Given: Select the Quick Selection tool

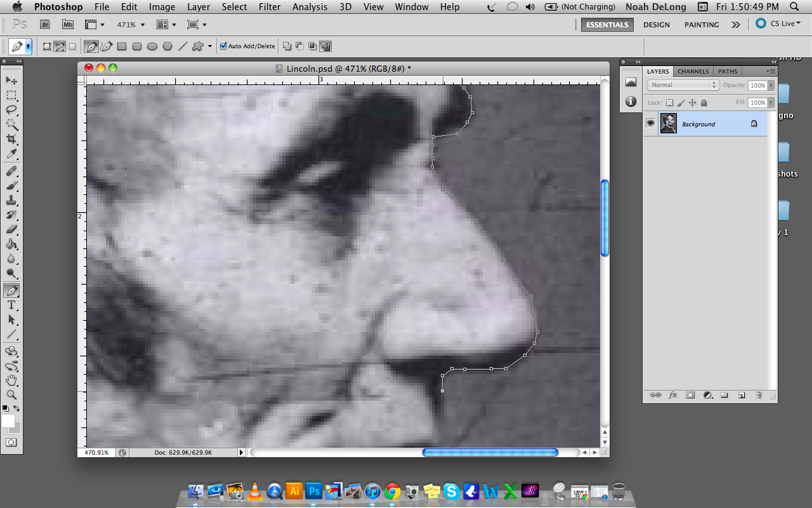Looking at the screenshot, I should [11, 124].
